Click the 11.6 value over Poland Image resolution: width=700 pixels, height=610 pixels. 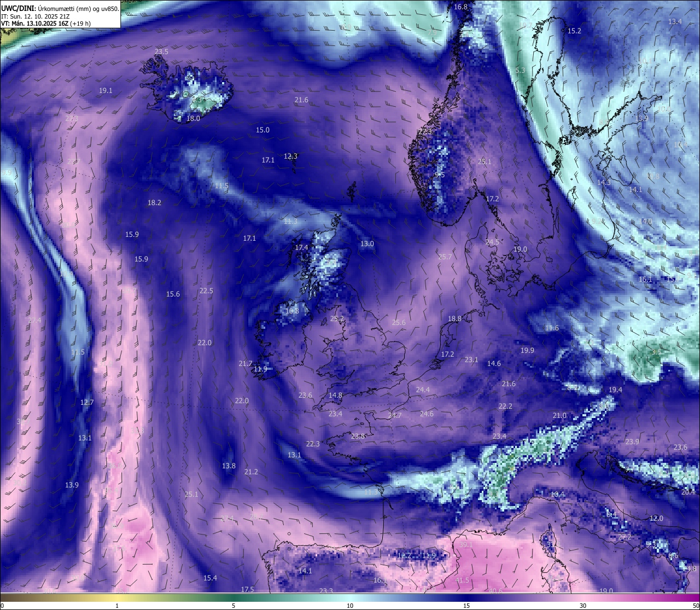[552, 328]
